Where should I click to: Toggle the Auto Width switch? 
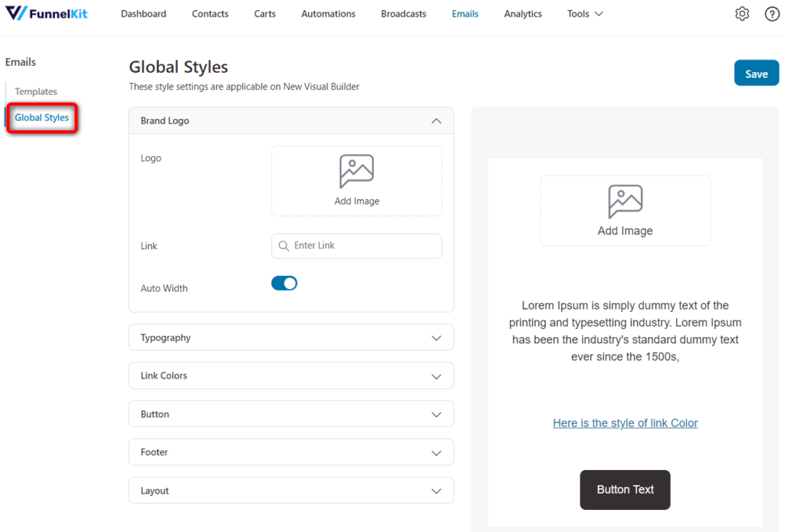(284, 284)
